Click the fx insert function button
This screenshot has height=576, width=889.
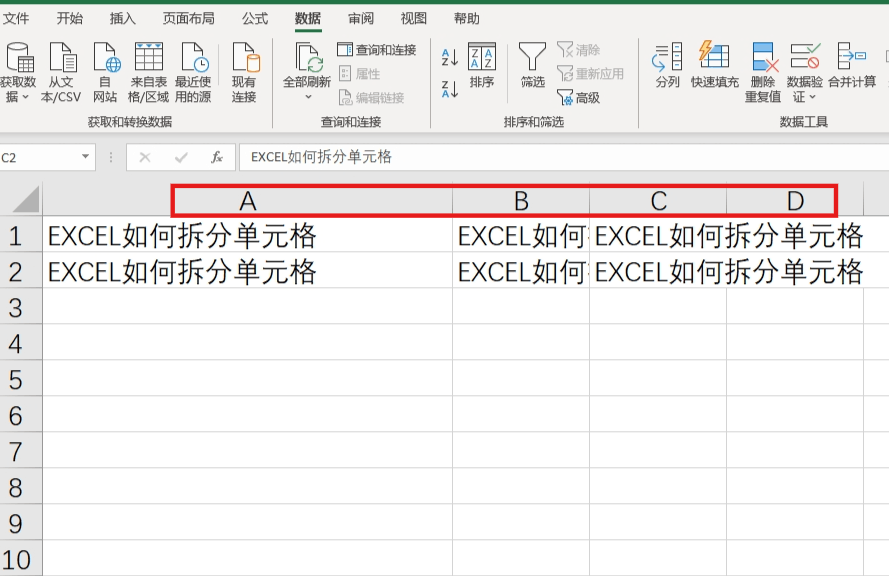[217, 157]
